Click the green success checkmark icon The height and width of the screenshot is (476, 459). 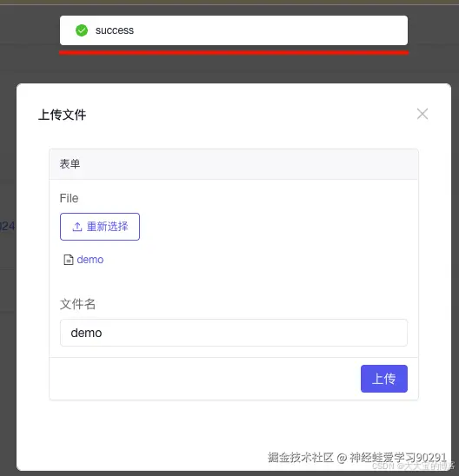[82, 30]
